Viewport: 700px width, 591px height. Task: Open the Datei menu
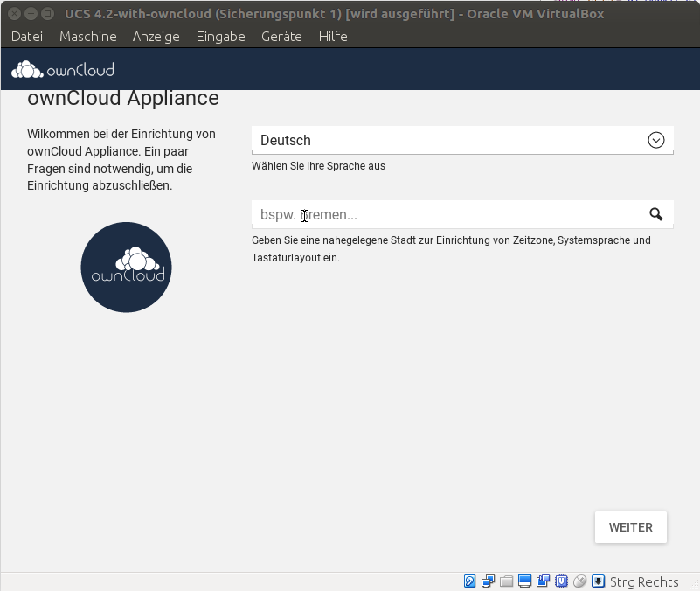(27, 36)
